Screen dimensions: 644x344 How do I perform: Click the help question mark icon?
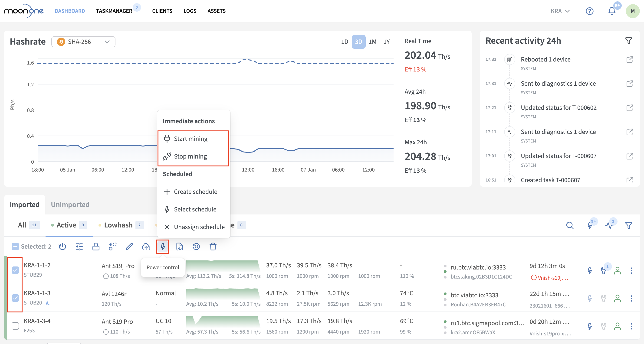pyautogui.click(x=589, y=11)
